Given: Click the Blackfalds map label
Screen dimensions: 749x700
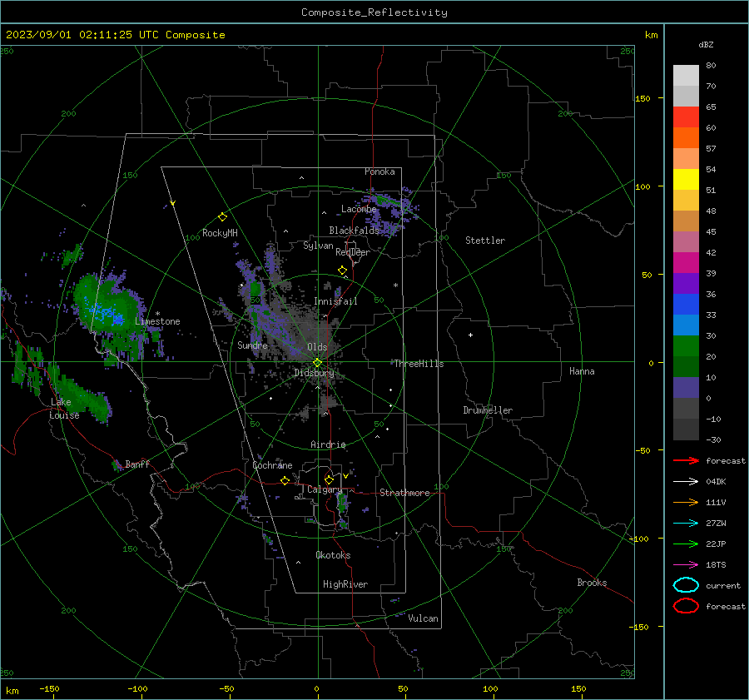Looking at the screenshot, I should click(354, 231).
